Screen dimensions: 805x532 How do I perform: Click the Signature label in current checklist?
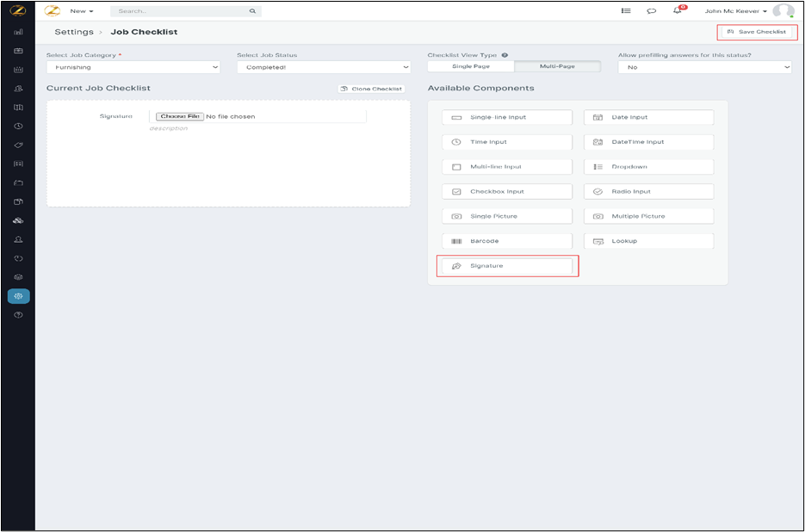[116, 116]
